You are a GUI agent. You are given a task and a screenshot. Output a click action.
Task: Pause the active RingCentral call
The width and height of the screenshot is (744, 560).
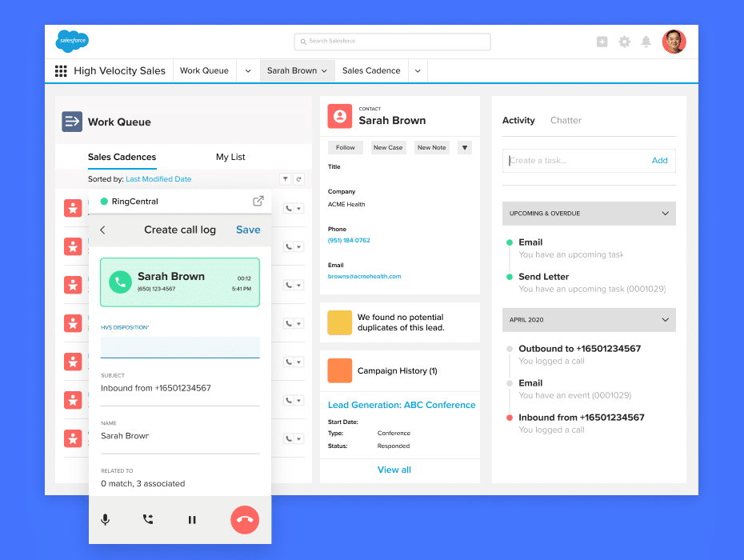point(192,519)
